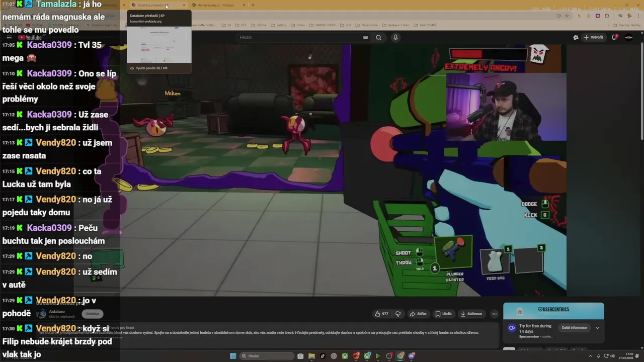Click the Odebírat subscribe button

pos(92,314)
